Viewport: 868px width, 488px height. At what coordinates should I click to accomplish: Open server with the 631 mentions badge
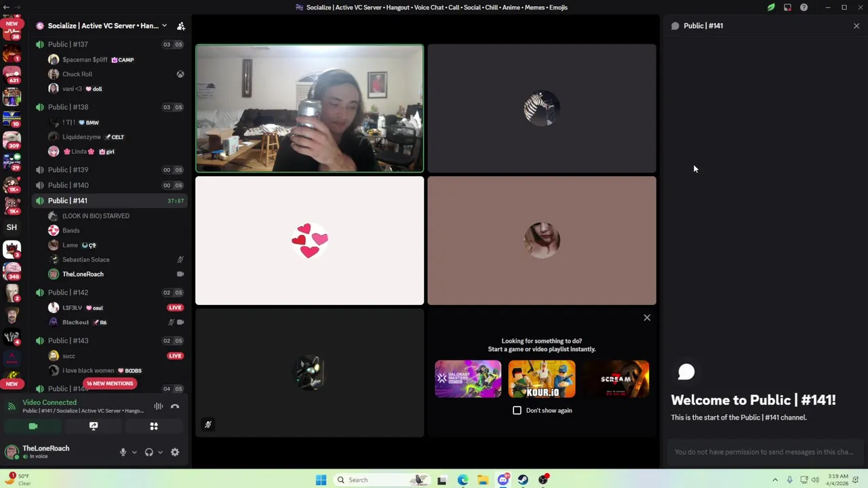tap(12, 75)
